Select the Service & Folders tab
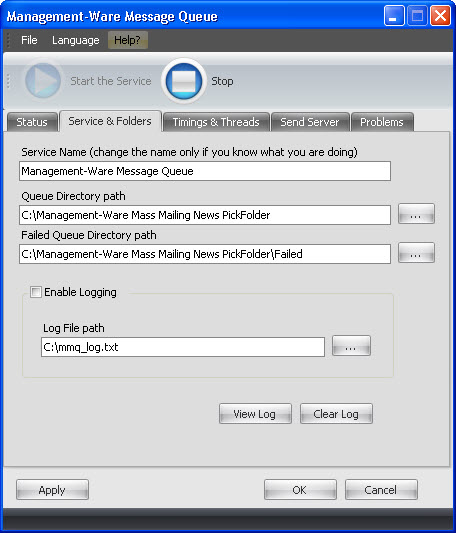Screen dimensions: 456x533 tap(110, 121)
